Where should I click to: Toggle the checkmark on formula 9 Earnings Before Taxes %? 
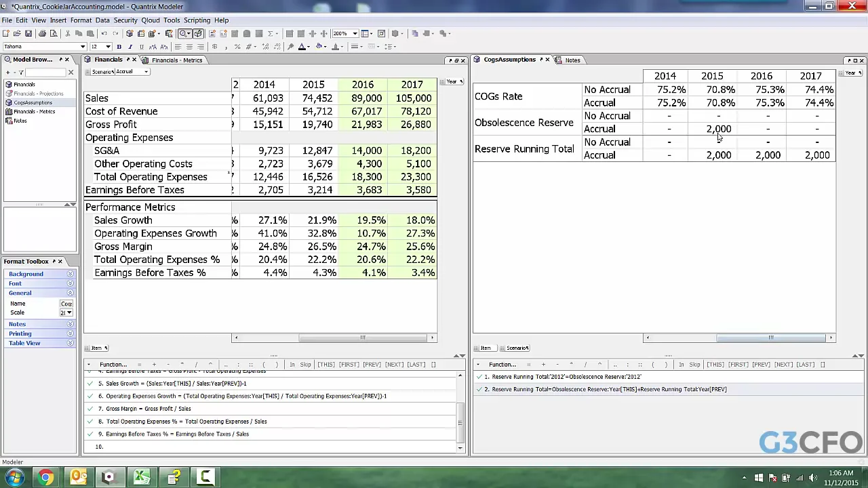pos(90,434)
